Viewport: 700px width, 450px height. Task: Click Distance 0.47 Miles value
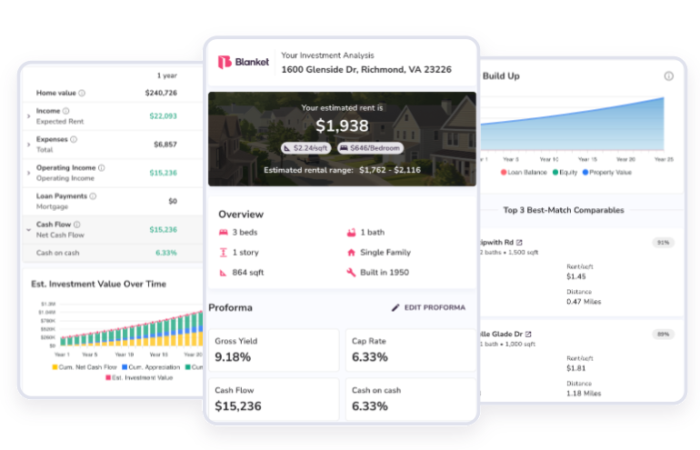[583, 302]
